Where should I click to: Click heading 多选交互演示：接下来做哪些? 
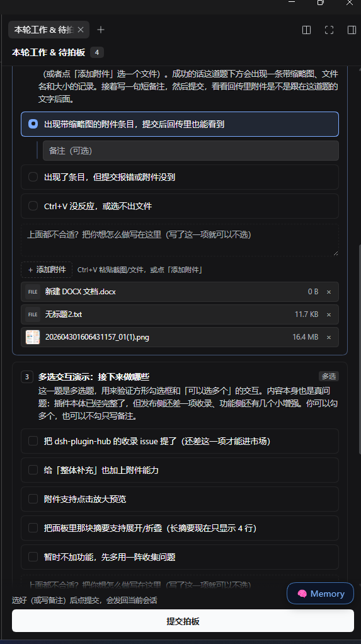94,377
